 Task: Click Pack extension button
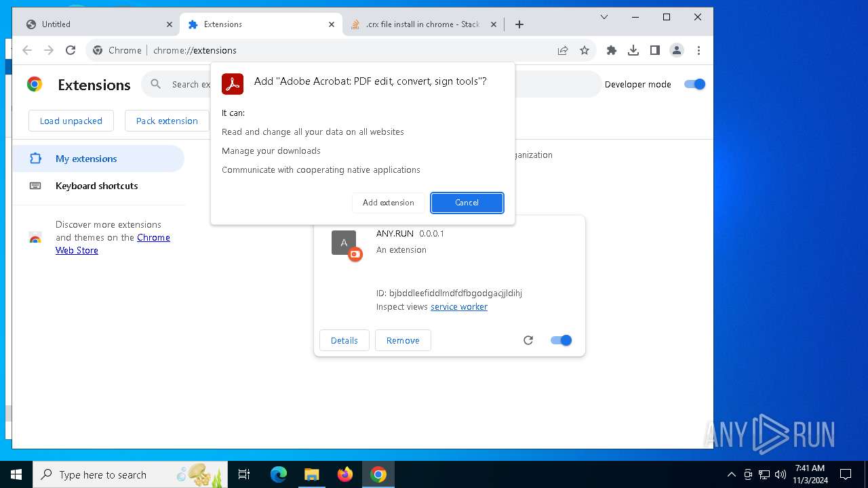click(x=167, y=121)
